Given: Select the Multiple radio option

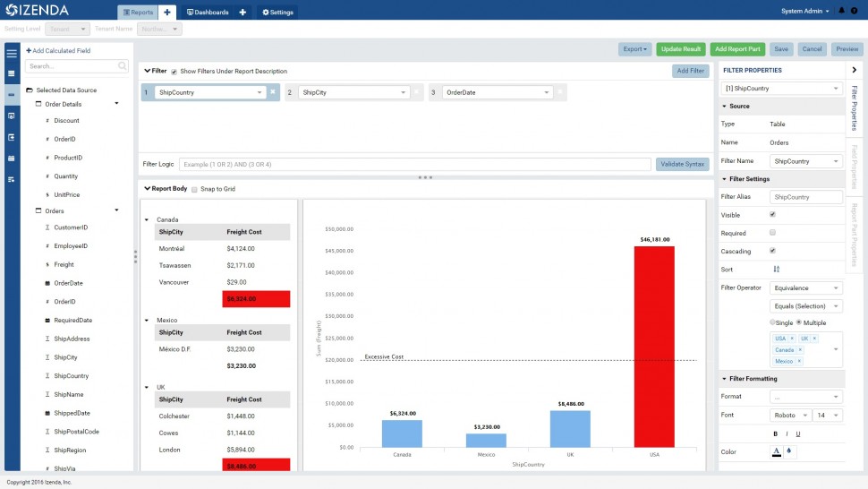Looking at the screenshot, I should tap(799, 322).
